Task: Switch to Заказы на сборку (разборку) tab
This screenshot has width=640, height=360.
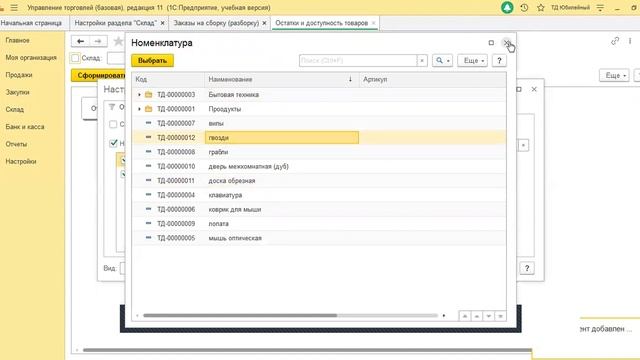Action: coord(216,23)
